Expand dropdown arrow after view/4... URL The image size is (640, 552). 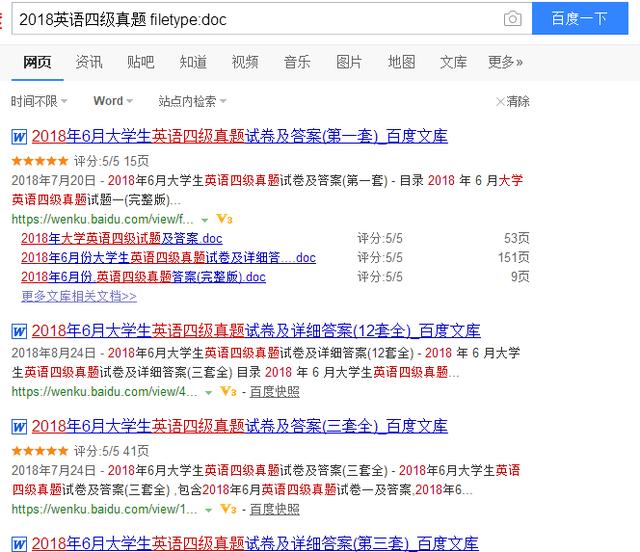(x=209, y=393)
